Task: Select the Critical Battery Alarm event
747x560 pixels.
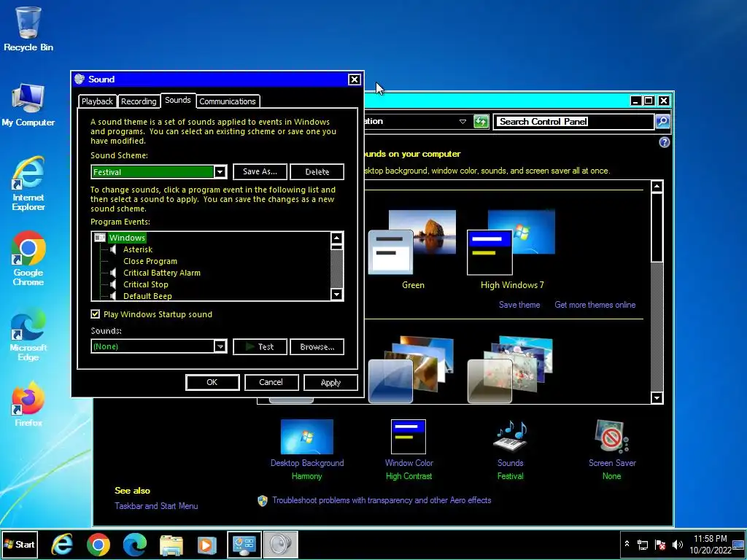Action: coord(161,273)
